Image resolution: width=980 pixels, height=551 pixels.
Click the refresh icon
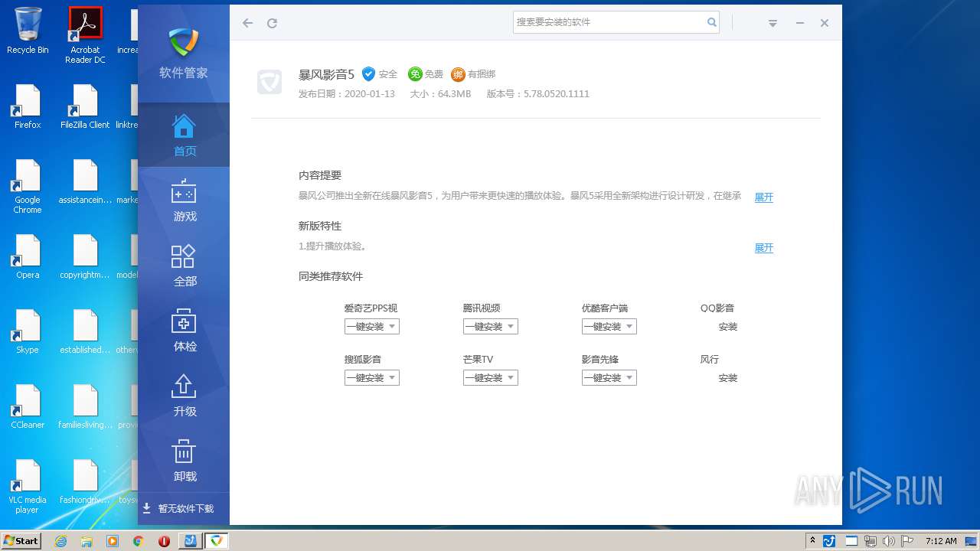click(x=272, y=23)
